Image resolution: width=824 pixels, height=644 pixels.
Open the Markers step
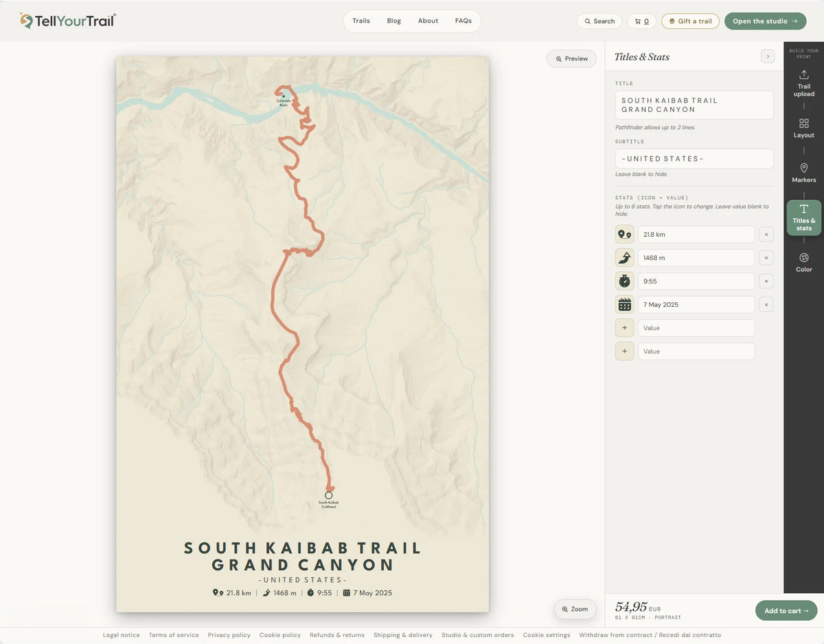coord(803,173)
